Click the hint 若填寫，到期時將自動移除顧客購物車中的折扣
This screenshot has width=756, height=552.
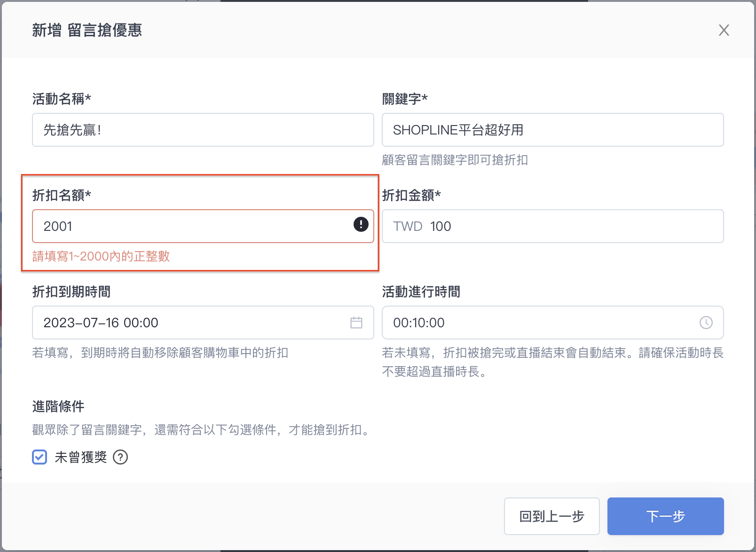pyautogui.click(x=160, y=353)
